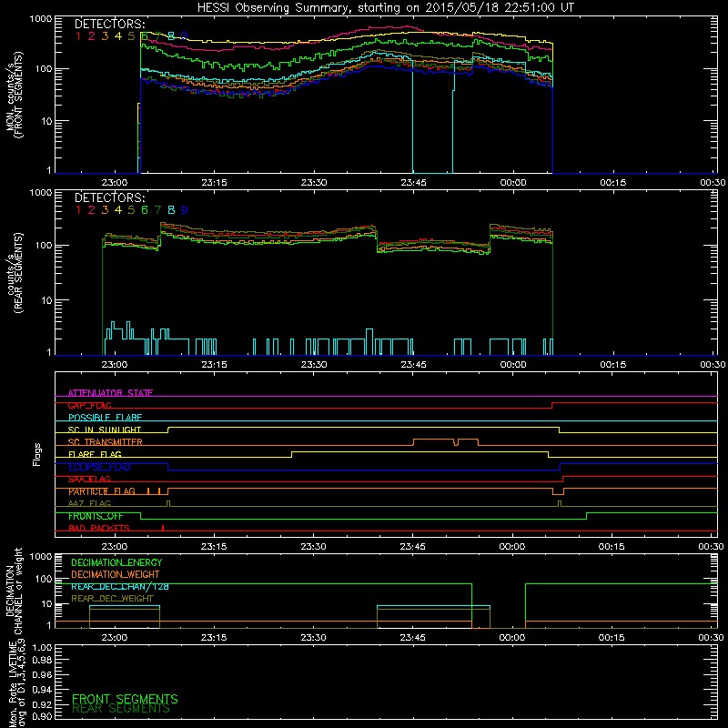Click the REAR SEGMENTS livetime label
This screenshot has width=728, height=728.
coord(121,709)
